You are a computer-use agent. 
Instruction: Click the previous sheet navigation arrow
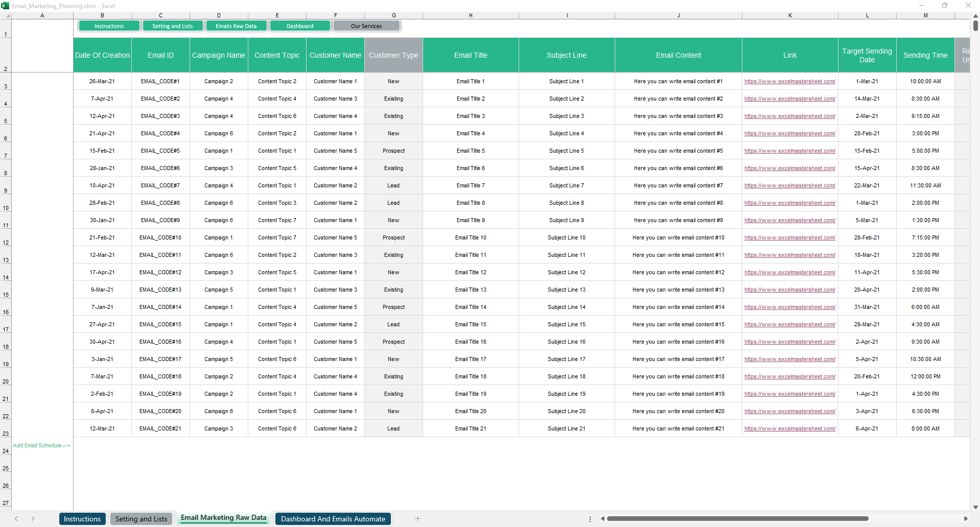point(16,519)
